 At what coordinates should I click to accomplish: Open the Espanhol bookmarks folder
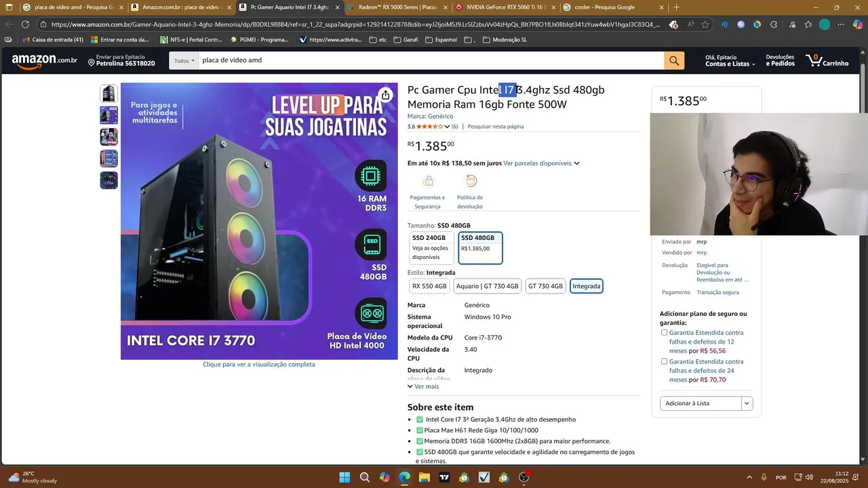441,39
